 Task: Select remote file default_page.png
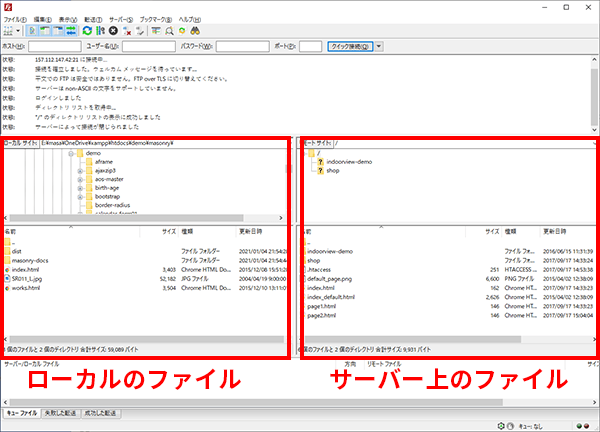point(329,279)
